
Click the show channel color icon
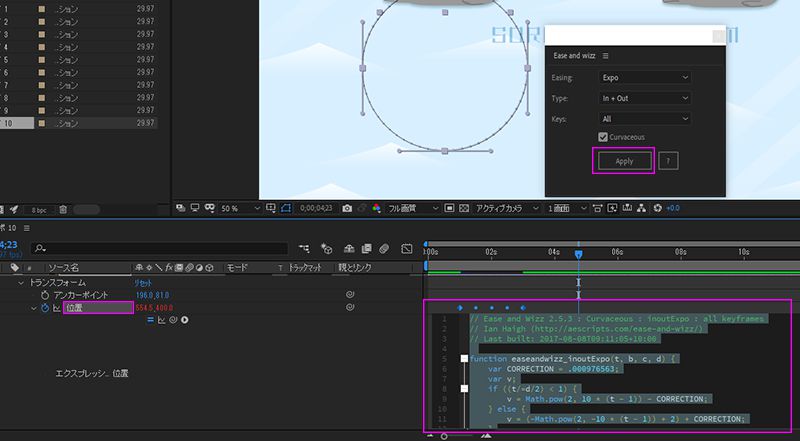pyautogui.click(x=376, y=208)
